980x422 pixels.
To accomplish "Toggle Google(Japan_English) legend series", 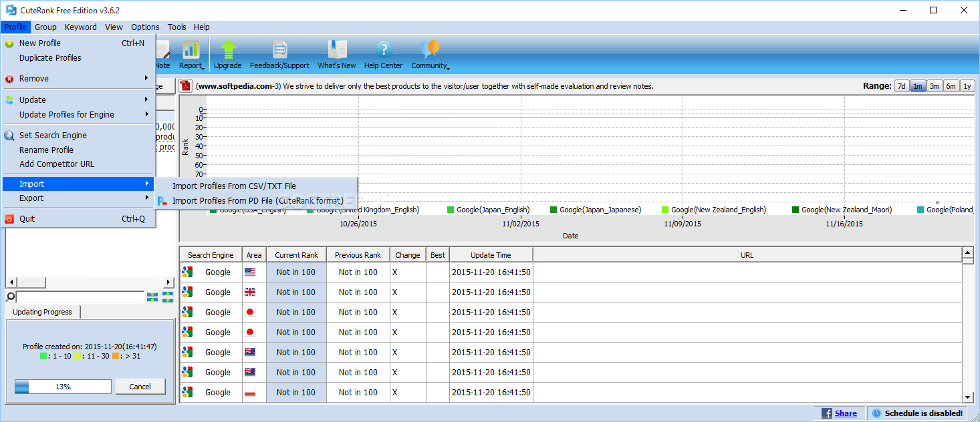I will pos(488,210).
